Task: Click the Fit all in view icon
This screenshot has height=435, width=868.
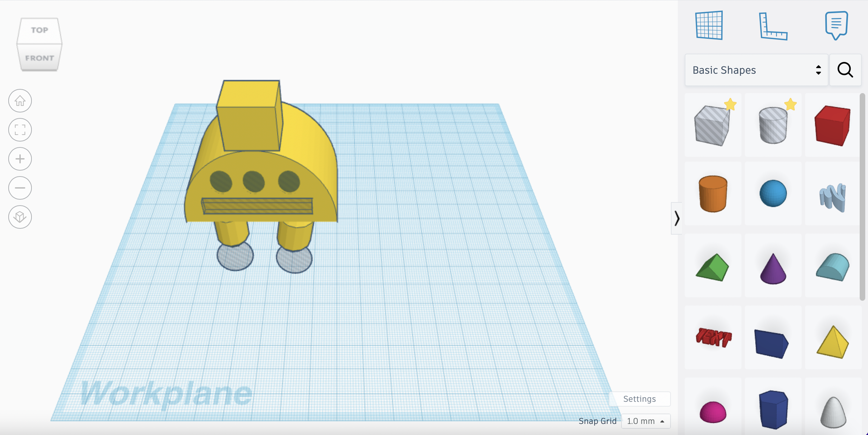Action: click(x=20, y=130)
